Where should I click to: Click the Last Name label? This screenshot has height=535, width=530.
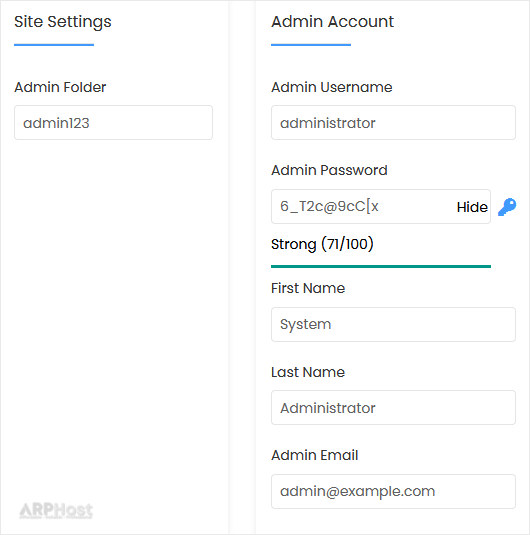click(x=308, y=372)
